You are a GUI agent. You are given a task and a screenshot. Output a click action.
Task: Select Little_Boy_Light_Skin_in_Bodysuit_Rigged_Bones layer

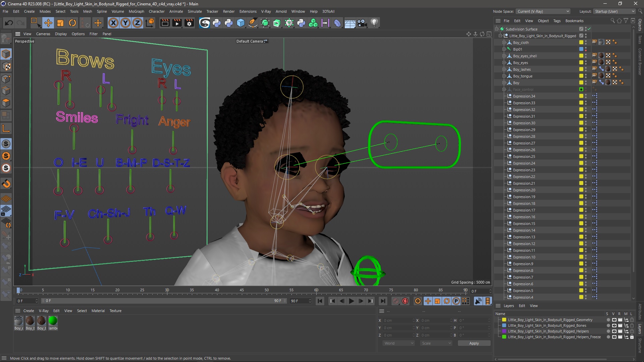coord(547,325)
